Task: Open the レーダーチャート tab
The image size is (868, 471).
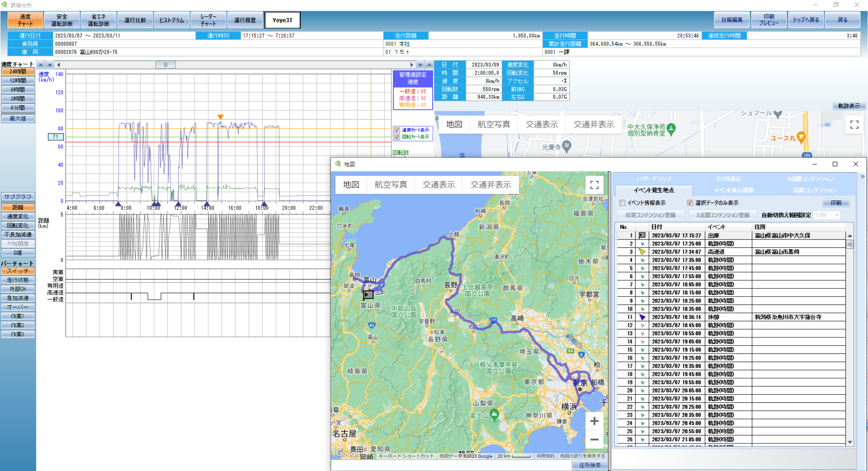Action: tap(208, 20)
